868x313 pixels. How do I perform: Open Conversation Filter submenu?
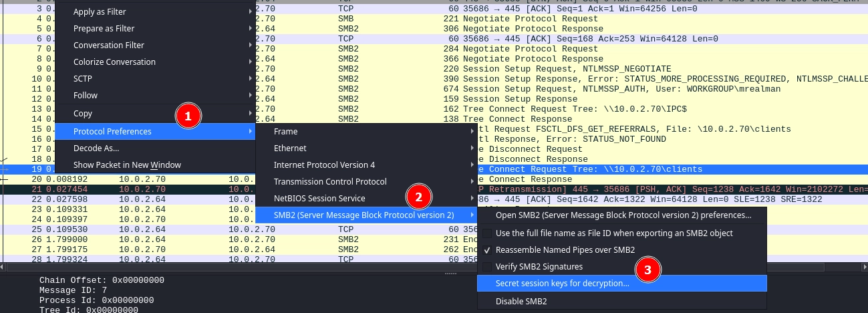coord(108,45)
